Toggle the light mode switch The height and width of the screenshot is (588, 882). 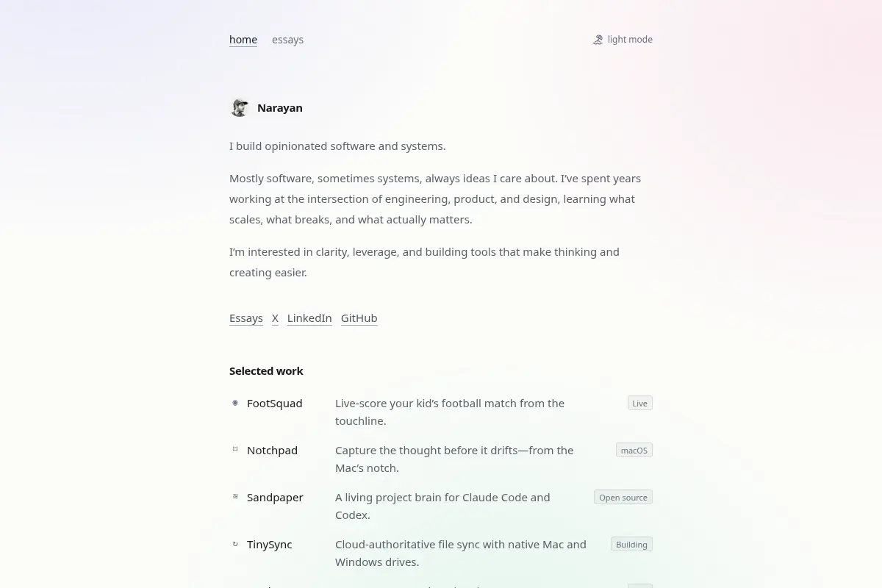click(x=623, y=40)
